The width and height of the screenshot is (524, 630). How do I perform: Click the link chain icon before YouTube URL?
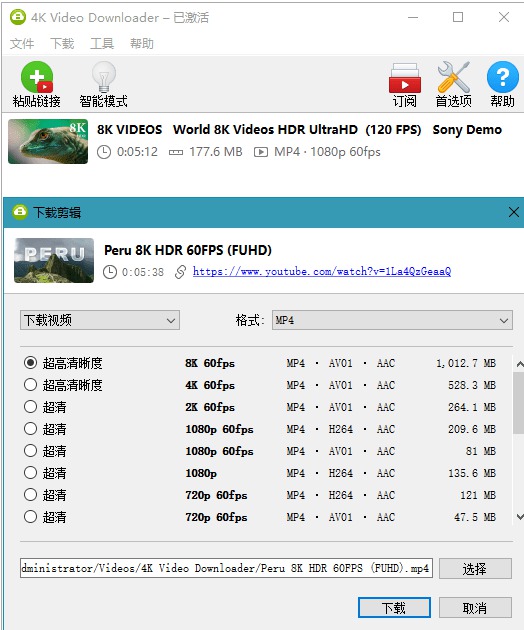[x=180, y=272]
